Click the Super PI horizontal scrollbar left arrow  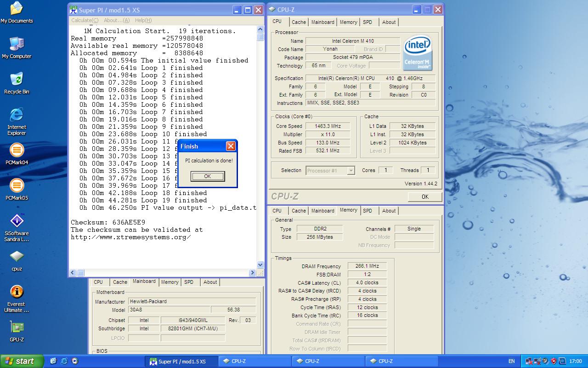click(72, 273)
